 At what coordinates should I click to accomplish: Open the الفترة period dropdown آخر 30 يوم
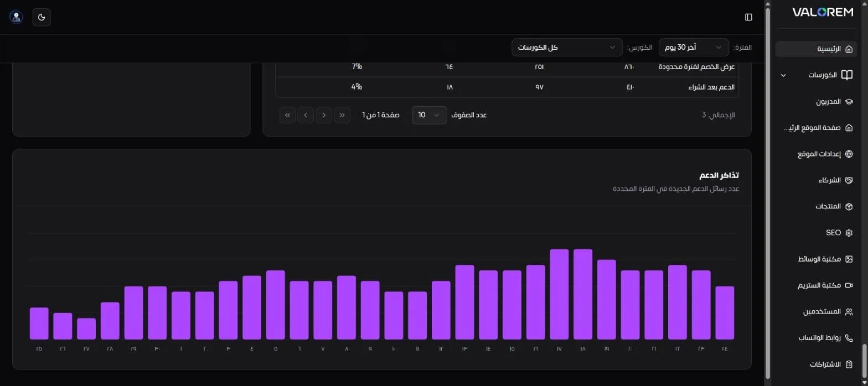click(x=694, y=48)
